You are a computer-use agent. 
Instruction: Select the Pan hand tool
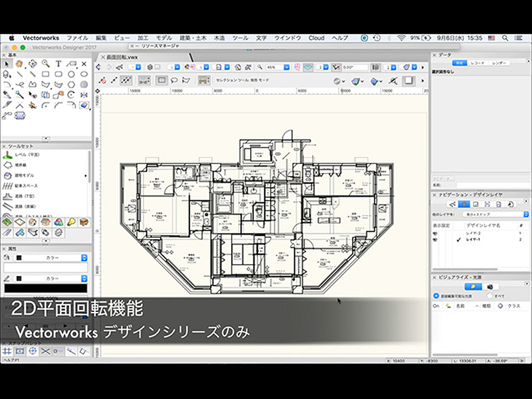tap(20, 64)
